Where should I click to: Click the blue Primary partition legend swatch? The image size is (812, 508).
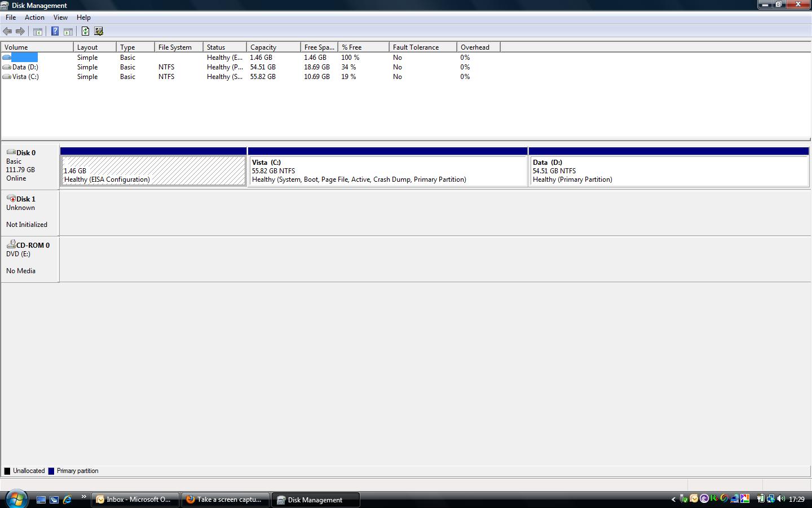coord(51,471)
